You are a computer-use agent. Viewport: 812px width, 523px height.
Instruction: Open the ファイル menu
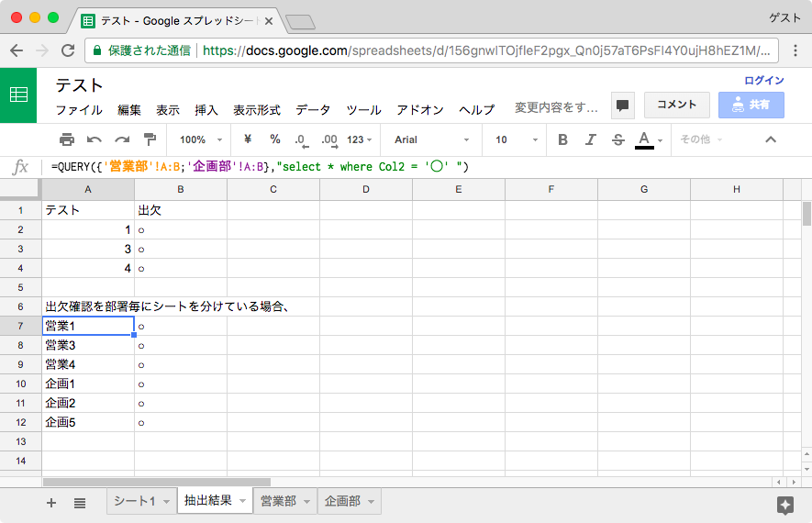[79, 110]
